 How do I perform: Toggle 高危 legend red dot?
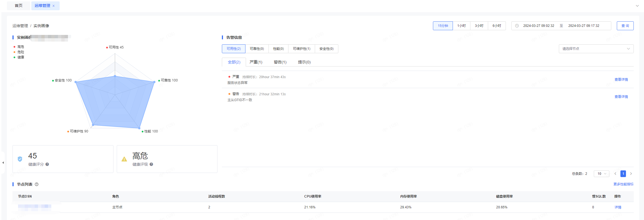tap(14, 47)
